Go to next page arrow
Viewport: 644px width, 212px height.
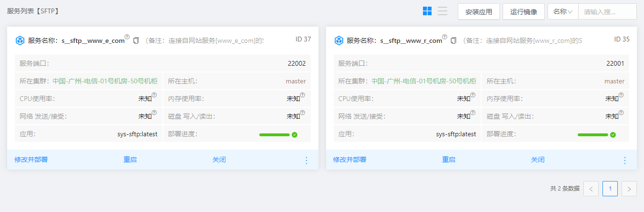(x=629, y=189)
